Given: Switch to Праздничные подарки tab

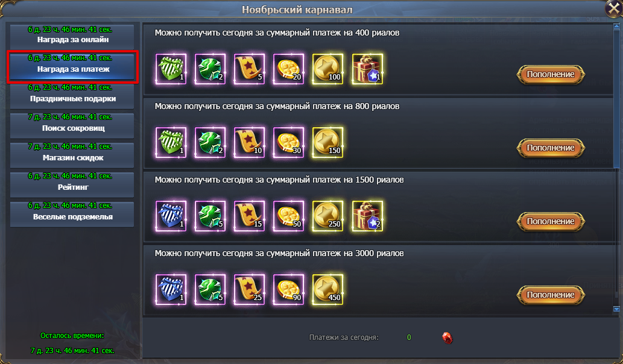Looking at the screenshot, I should point(72,96).
